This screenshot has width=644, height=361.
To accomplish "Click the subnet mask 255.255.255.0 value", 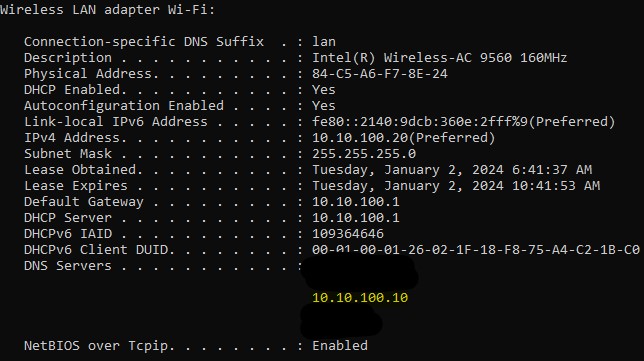I will click(364, 154).
